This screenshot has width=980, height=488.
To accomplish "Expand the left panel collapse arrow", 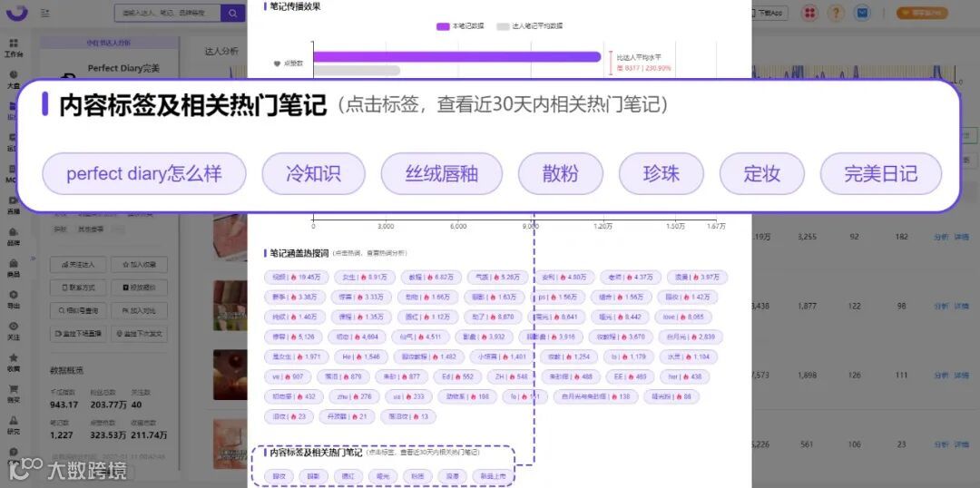I will click(x=34, y=258).
